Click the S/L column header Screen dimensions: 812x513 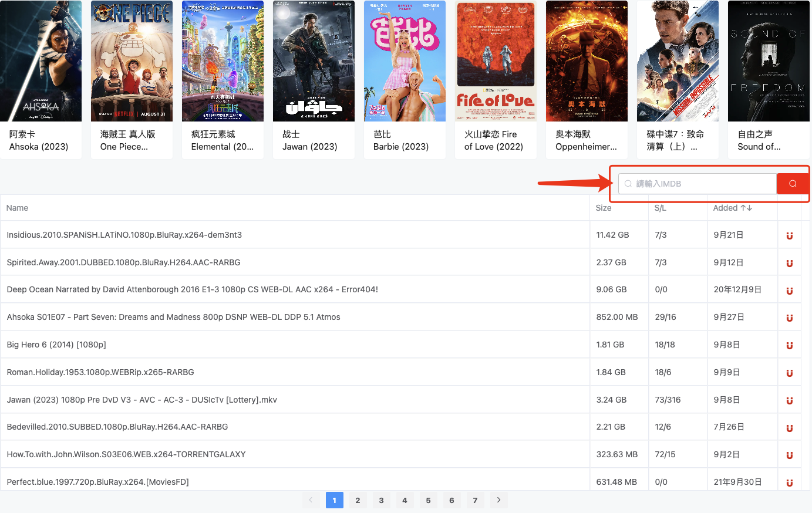[660, 208]
